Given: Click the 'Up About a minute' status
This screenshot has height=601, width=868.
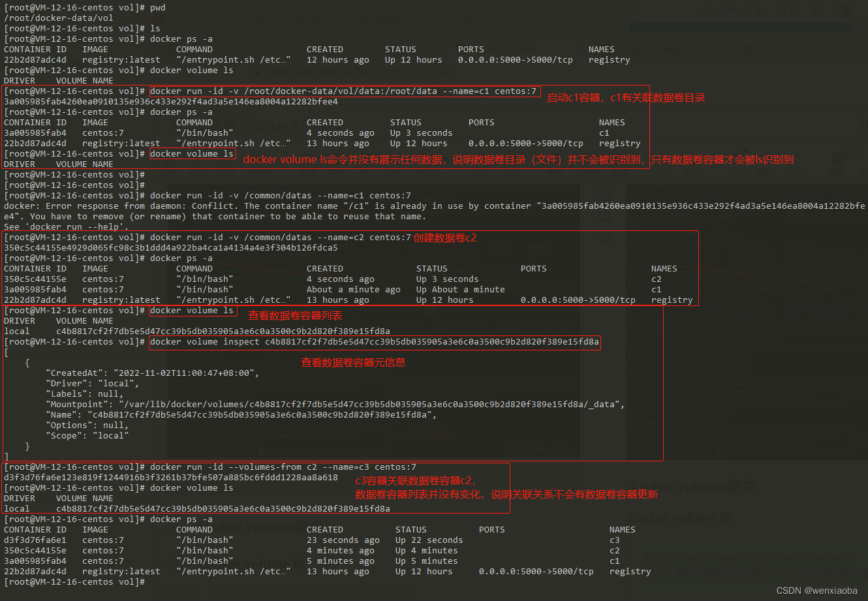Looking at the screenshot, I should pos(461,290).
